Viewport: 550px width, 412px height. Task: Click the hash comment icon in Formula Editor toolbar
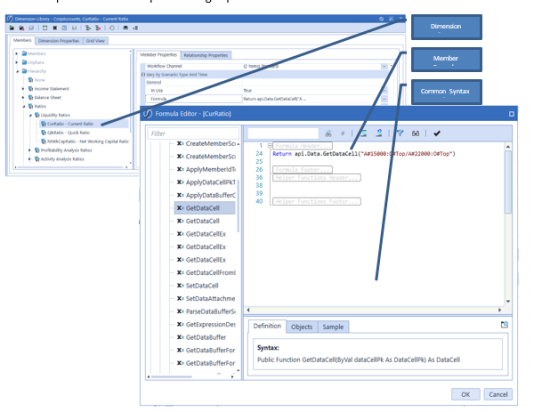(343, 134)
